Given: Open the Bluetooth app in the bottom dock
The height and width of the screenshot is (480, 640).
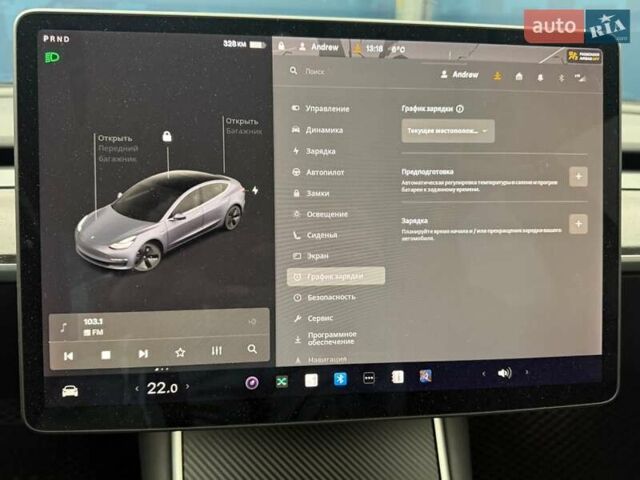Looking at the screenshot, I should coord(339,379).
